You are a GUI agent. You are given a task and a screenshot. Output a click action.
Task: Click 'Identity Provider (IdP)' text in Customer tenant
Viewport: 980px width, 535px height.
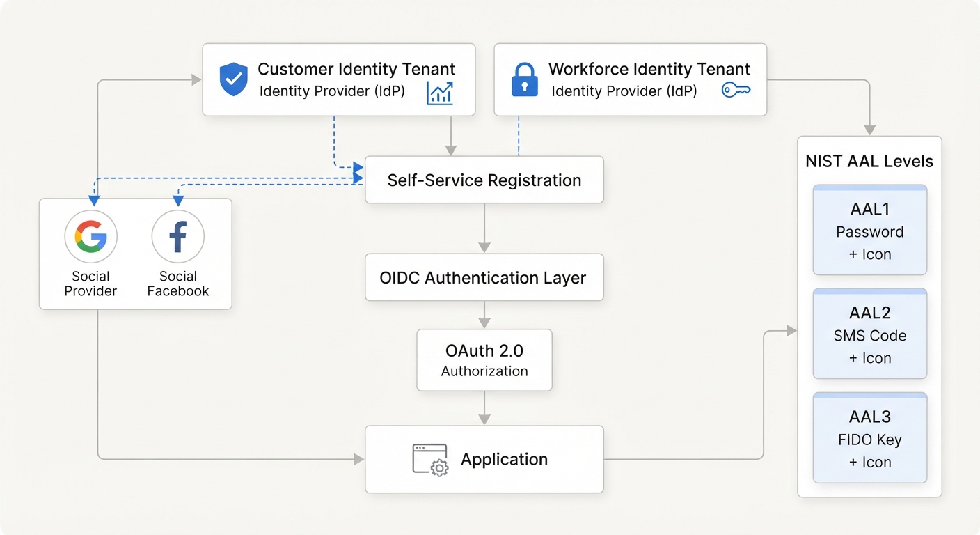pos(332,91)
